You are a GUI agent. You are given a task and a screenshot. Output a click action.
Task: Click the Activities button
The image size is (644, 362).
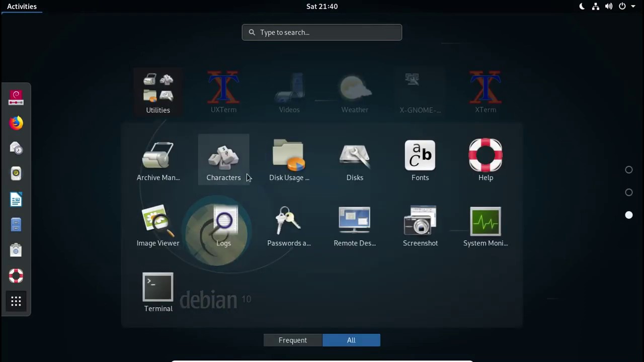click(22, 7)
